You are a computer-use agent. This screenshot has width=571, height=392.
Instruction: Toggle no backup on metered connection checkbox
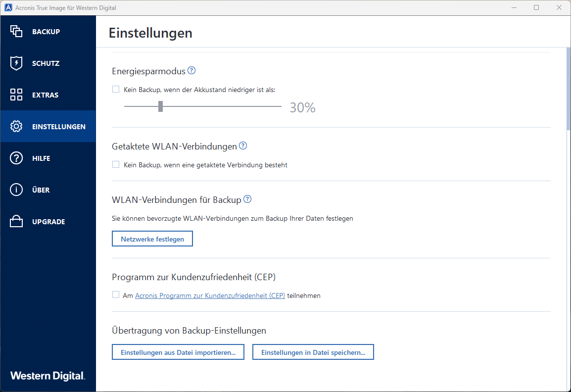point(116,164)
